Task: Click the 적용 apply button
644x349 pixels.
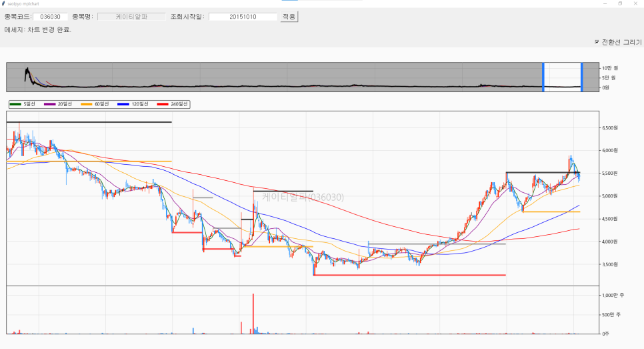Action: coord(289,17)
